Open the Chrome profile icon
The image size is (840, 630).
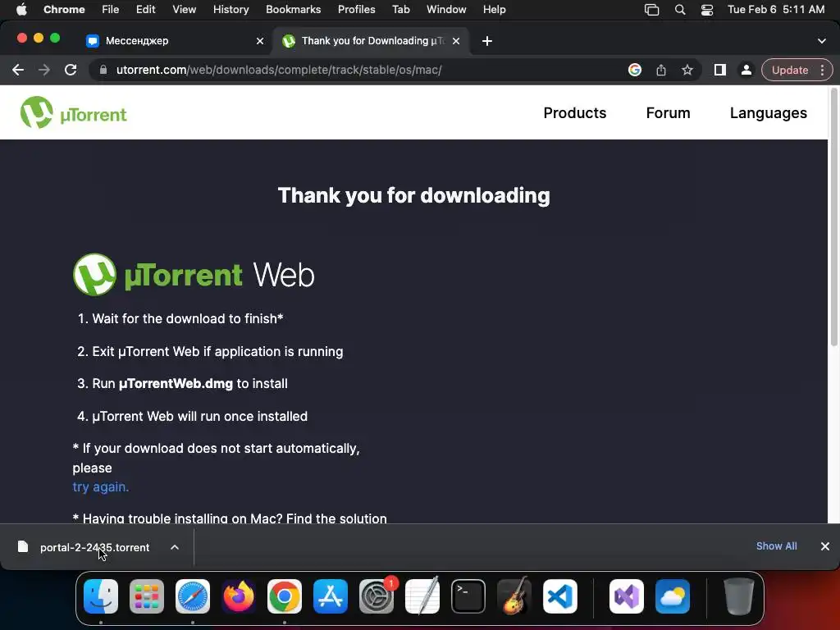pyautogui.click(x=746, y=70)
